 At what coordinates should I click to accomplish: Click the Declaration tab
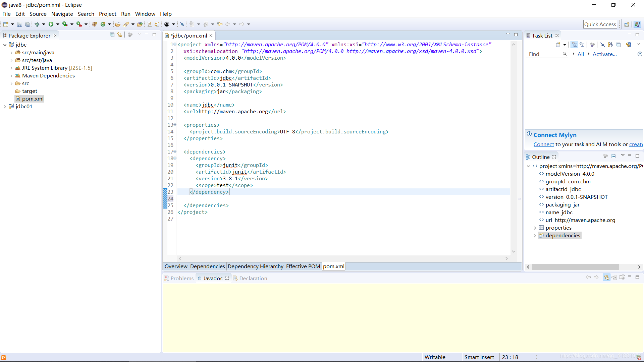click(253, 278)
